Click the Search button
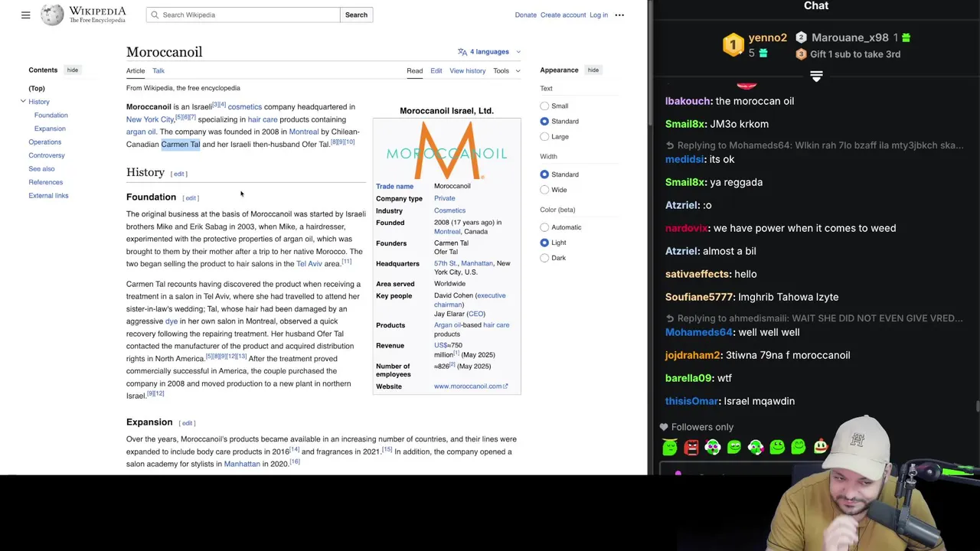Image resolution: width=980 pixels, height=551 pixels. (x=356, y=15)
